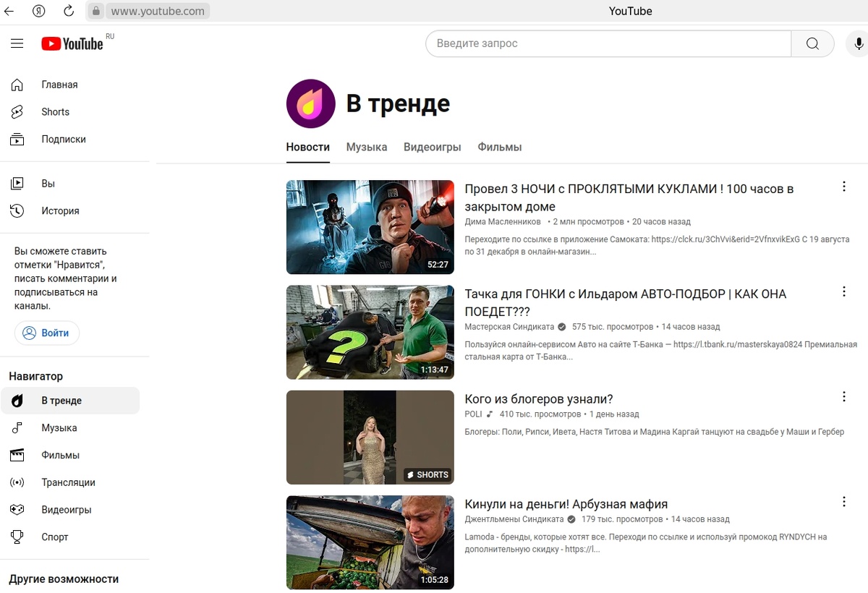Select В тренде in Навигатор
868x593 pixels.
click(70, 401)
